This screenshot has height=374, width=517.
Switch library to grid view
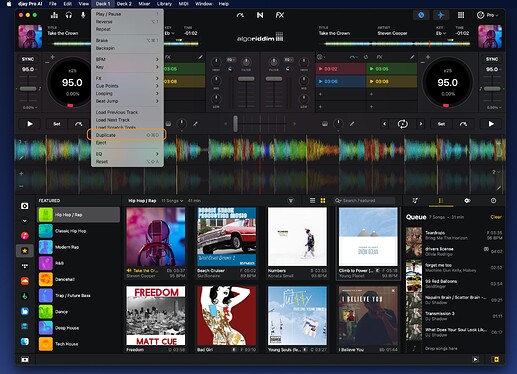[323, 200]
